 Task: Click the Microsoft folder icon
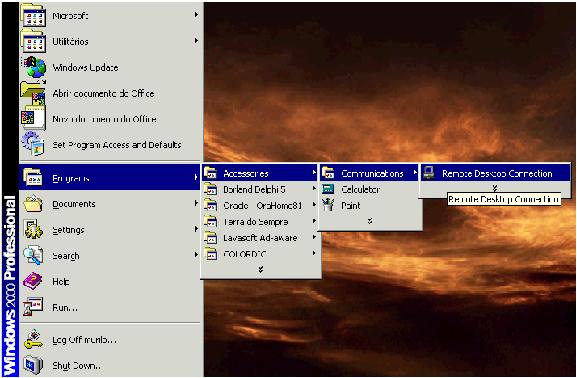(33, 16)
